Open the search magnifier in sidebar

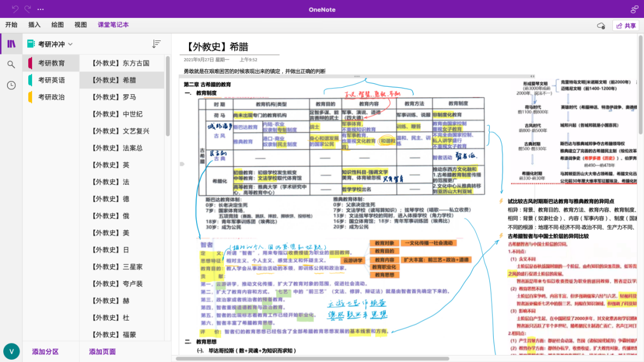tap(11, 64)
